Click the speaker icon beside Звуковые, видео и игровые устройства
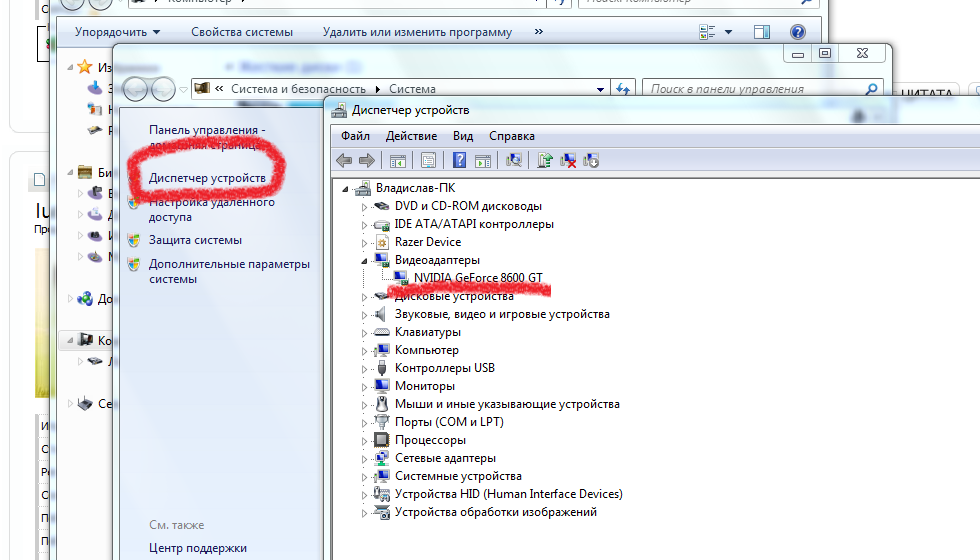The image size is (980, 560). point(380,314)
